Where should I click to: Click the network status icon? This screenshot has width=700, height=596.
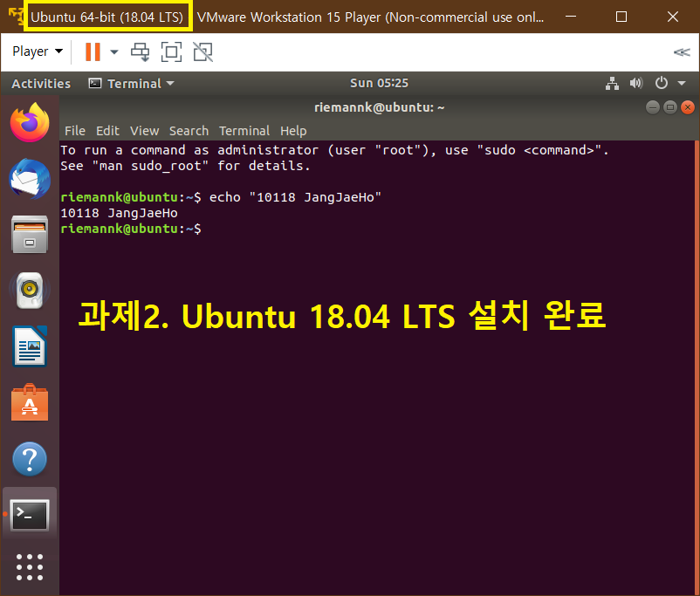coord(612,83)
